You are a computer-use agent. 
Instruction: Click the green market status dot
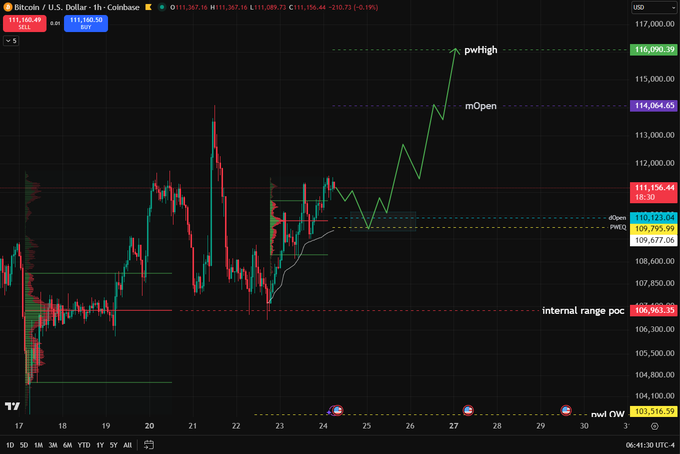tap(162, 7)
